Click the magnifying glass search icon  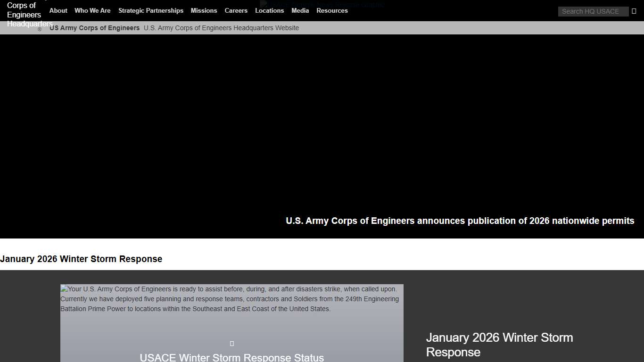[x=634, y=11]
